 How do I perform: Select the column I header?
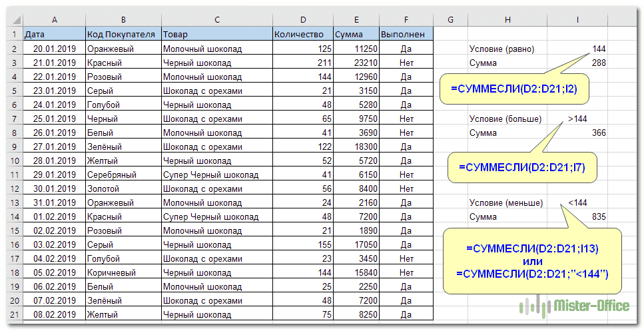coord(577,20)
